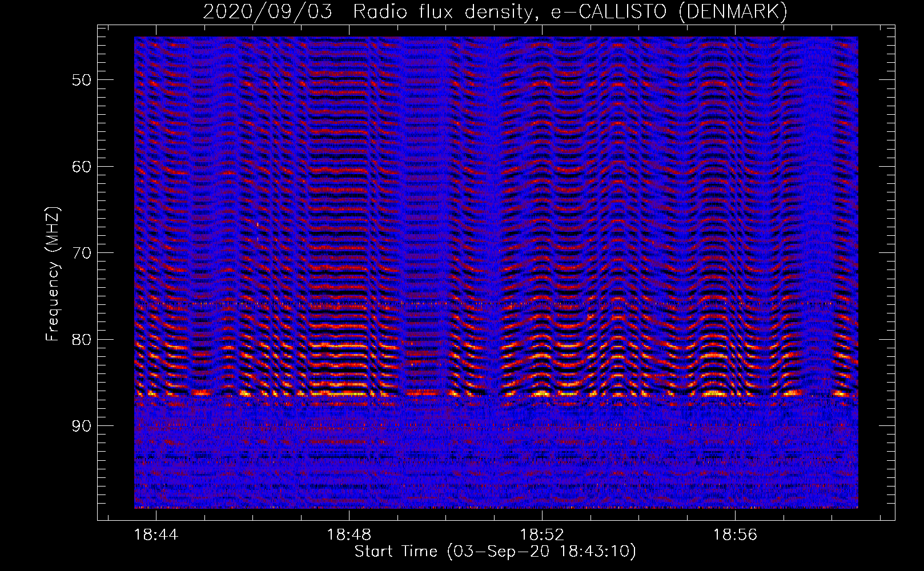Click the 'Start Time (03-Sep-20 18:43:10)' label
The height and width of the screenshot is (571, 924).
click(x=495, y=552)
